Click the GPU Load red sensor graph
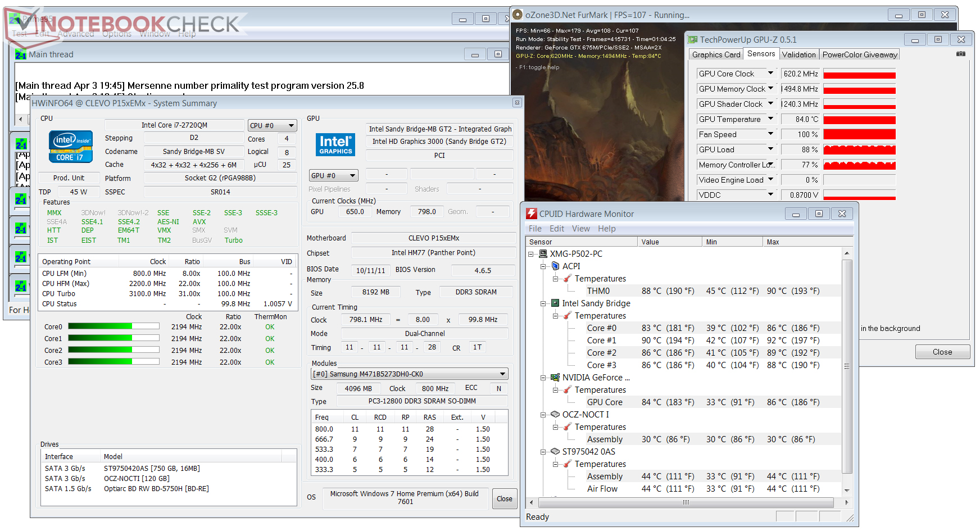The width and height of the screenshot is (980, 531). (859, 149)
